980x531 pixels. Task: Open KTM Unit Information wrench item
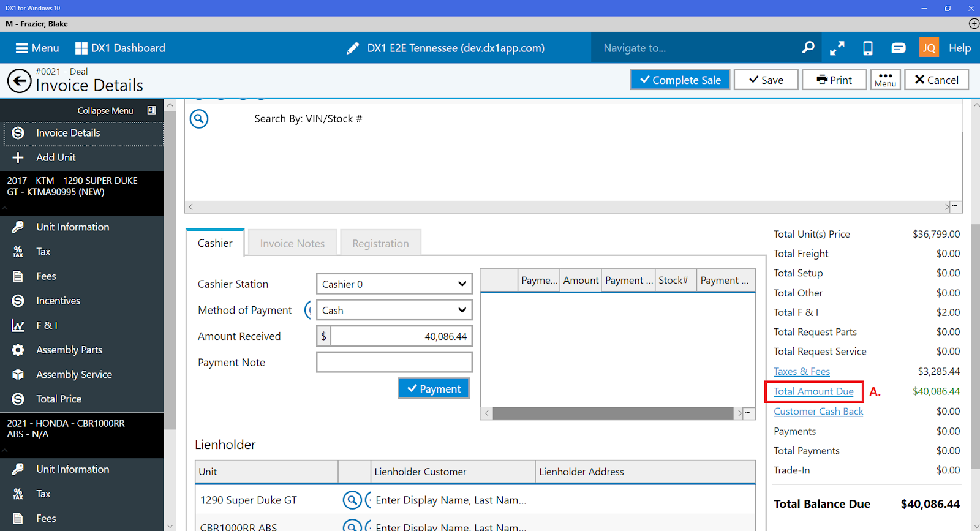pyautogui.click(x=82, y=227)
